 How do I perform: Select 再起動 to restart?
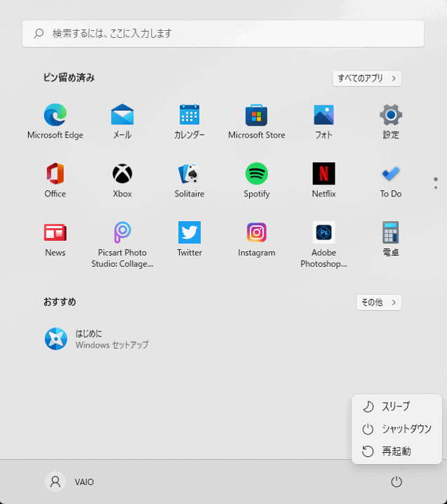pos(397,451)
